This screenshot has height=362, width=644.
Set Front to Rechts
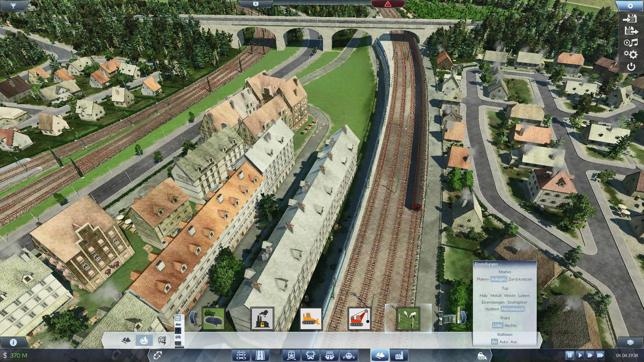coord(511,325)
